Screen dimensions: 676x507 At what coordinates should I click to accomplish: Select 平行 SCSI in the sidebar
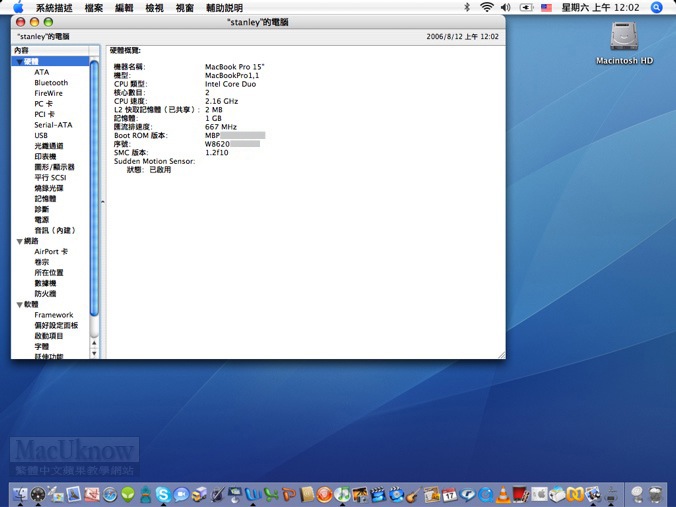[x=50, y=178]
